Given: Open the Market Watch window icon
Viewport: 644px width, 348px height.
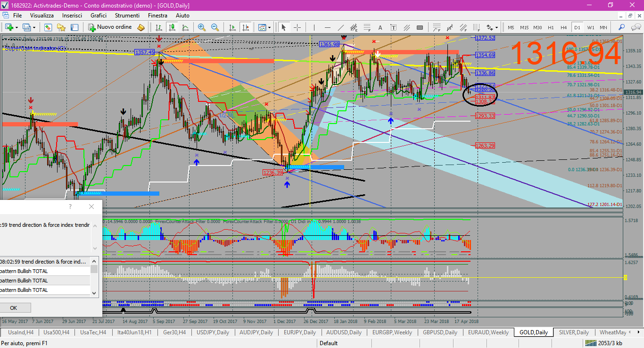Looking at the screenshot, I should tap(48, 27).
